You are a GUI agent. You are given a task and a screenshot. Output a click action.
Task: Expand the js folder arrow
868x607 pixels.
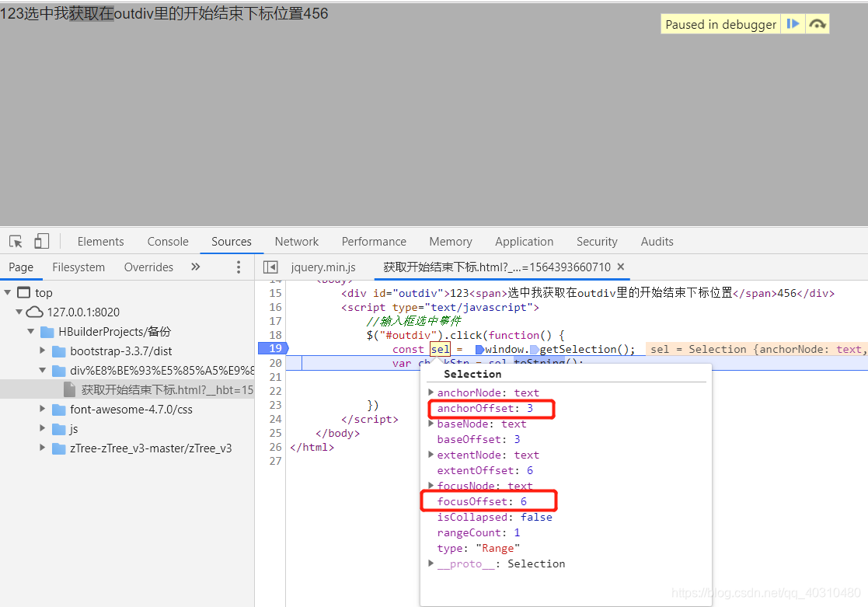click(42, 428)
